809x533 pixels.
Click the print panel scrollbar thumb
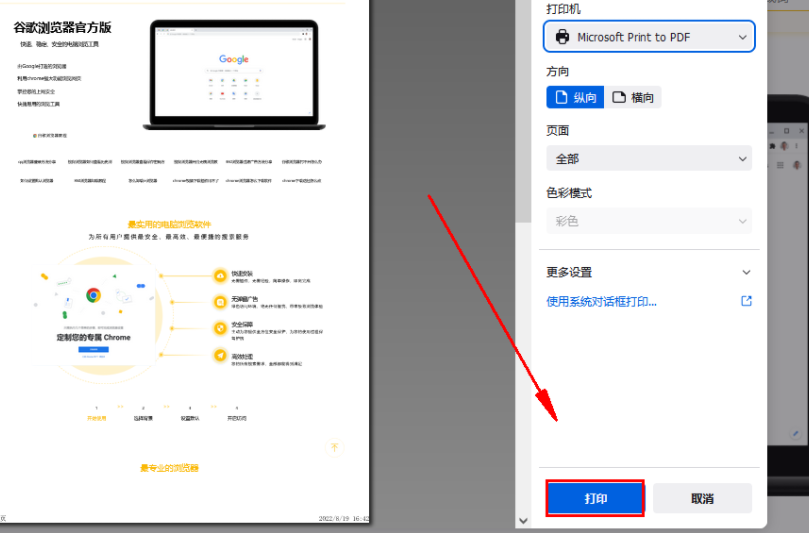coord(523,111)
